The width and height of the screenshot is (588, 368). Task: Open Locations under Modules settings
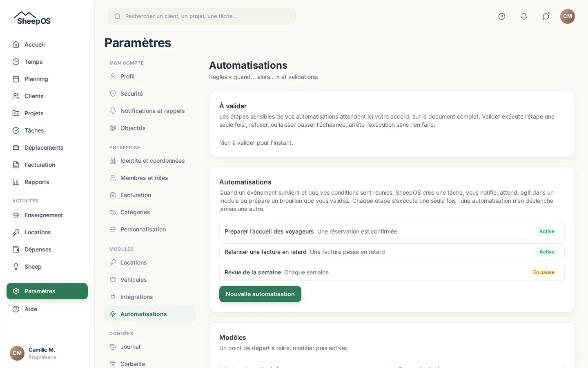(x=150, y=263)
